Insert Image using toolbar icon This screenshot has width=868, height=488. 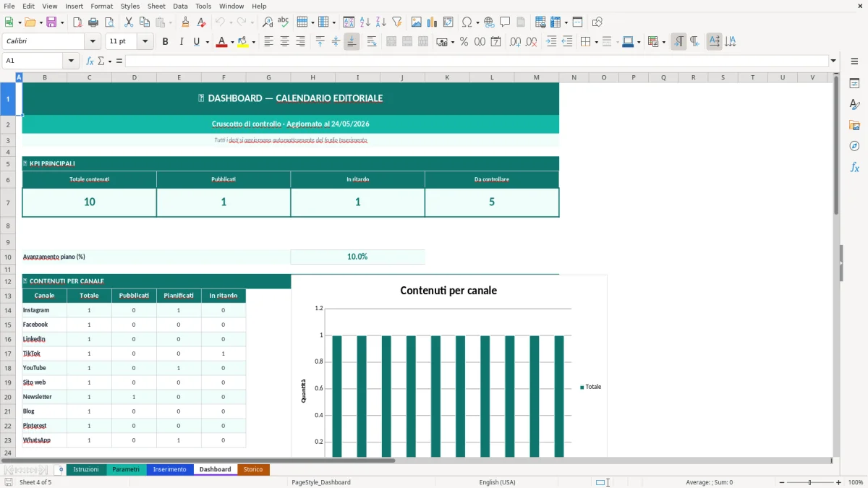click(417, 22)
